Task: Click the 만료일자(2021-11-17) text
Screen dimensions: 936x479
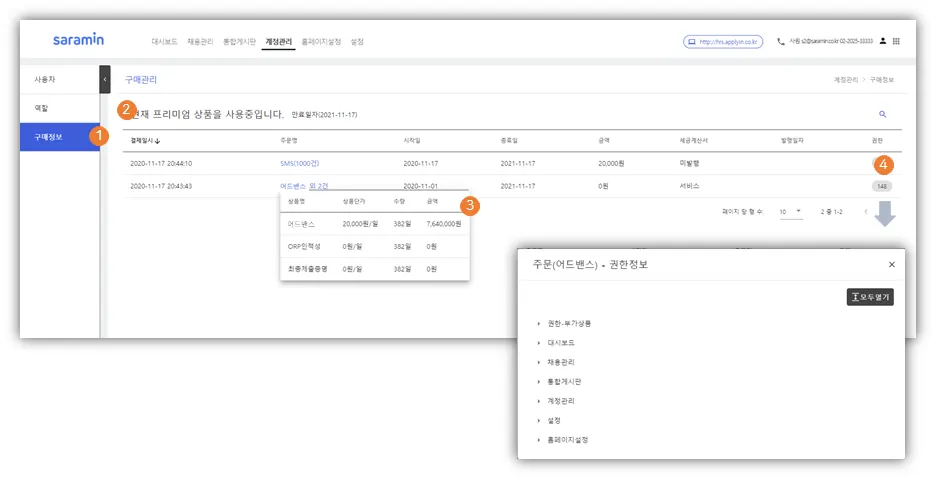Action: [x=324, y=115]
